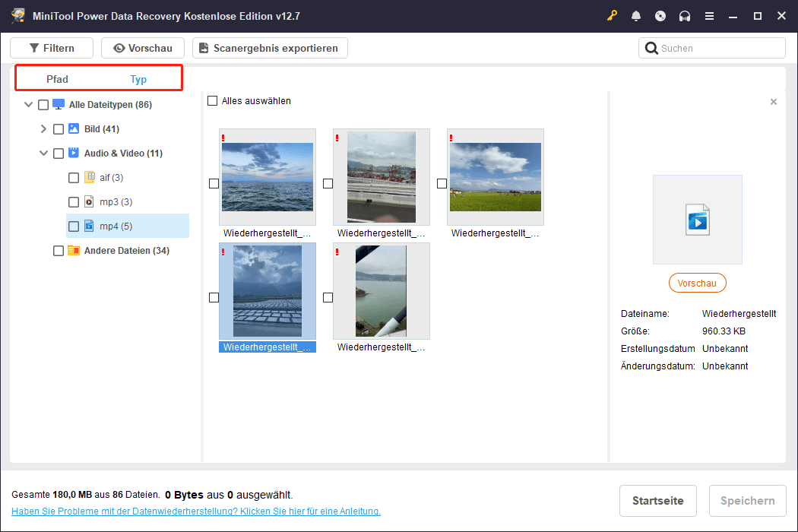Check the mp4 (5) checkbox in sidebar
This screenshot has height=532, width=798.
73,226
